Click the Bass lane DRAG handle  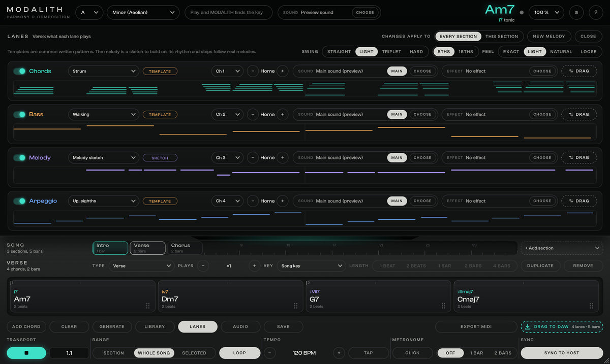click(578, 114)
